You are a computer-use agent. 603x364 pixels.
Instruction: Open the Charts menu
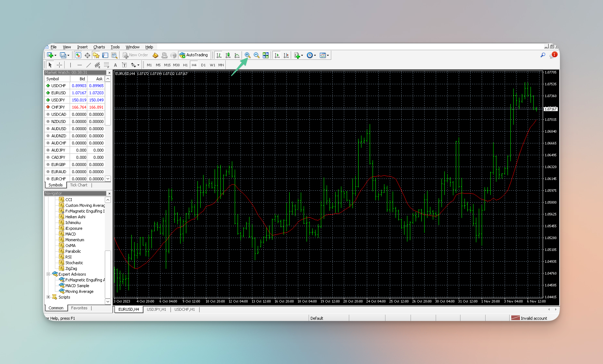tap(99, 47)
